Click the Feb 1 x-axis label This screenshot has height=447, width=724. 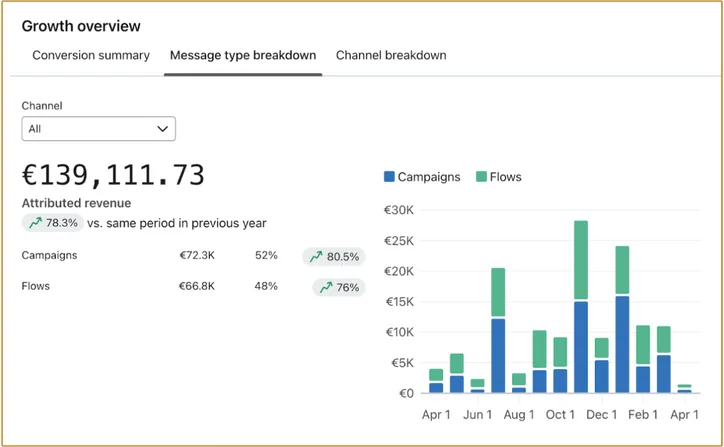643,415
